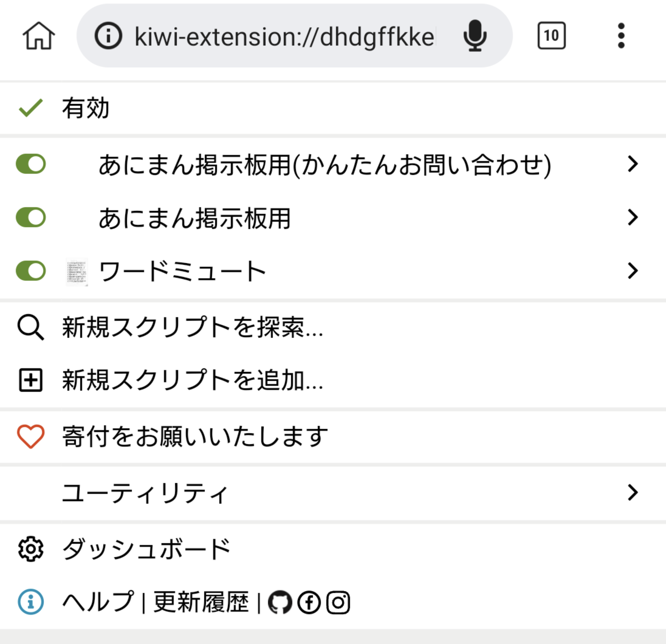The image size is (666, 644).
Task: Click the 有効 enabled checkmark item
Action: tap(85, 108)
